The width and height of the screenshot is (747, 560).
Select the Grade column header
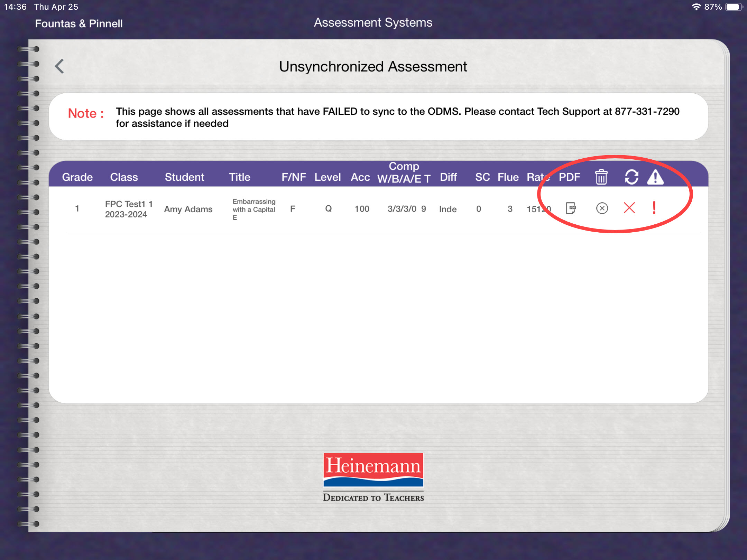pos(77,177)
